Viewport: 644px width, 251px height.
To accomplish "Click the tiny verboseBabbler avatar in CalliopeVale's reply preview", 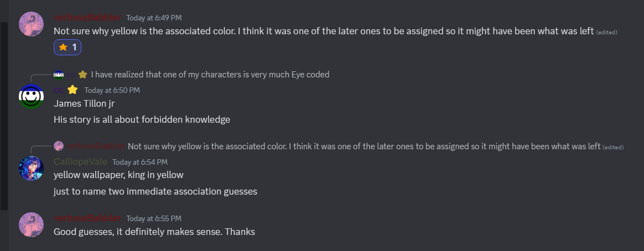I will pyautogui.click(x=59, y=146).
